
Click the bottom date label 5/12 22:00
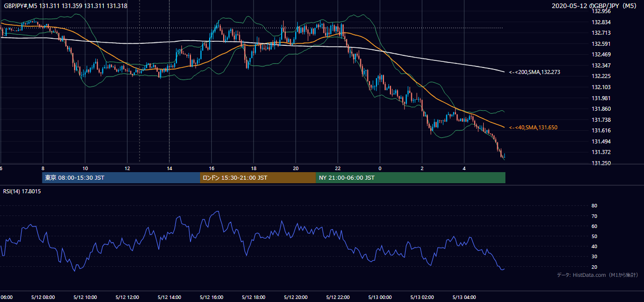click(x=338, y=297)
